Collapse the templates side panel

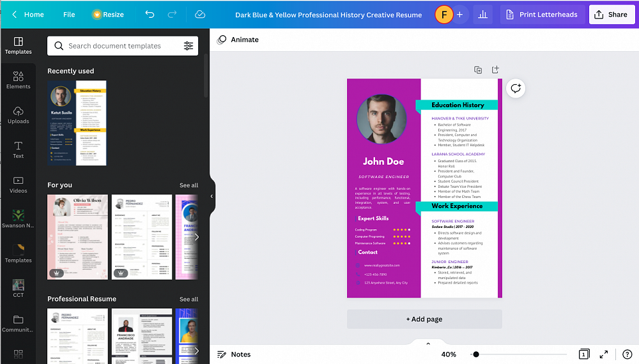click(x=212, y=196)
